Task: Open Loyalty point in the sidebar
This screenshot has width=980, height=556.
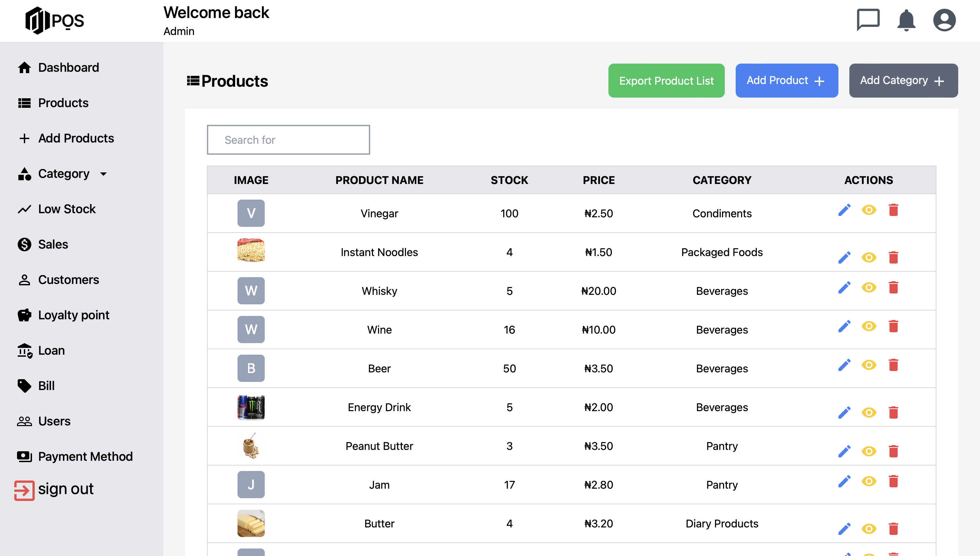Action: pyautogui.click(x=63, y=316)
